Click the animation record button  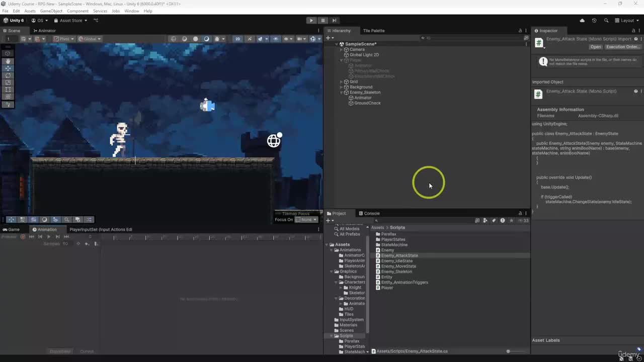tap(23, 236)
